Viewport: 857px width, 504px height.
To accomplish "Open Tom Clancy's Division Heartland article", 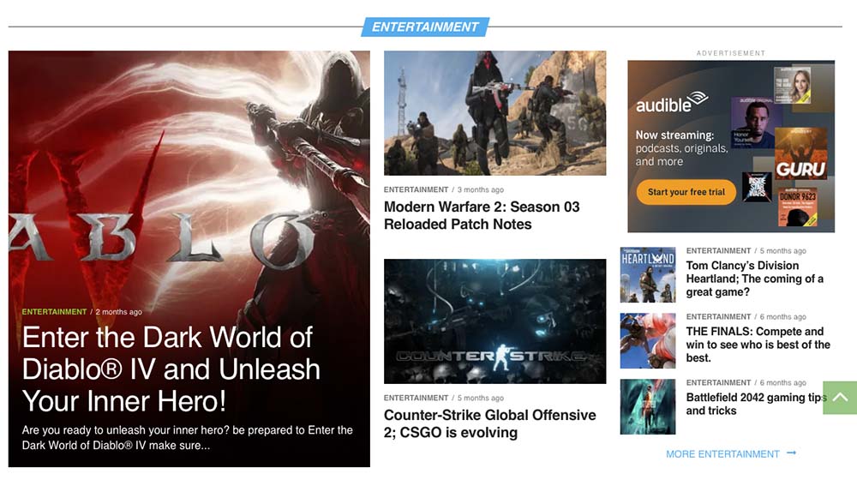I will tap(755, 279).
